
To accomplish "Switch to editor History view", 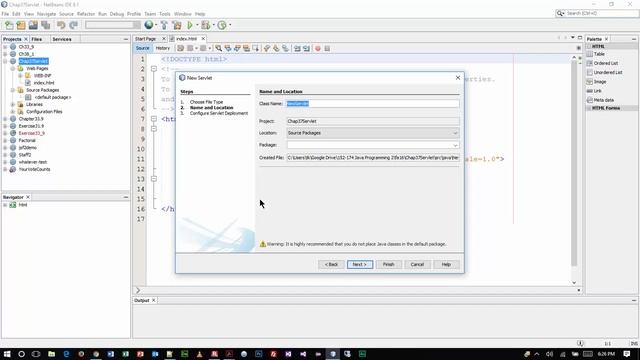I will click(162, 48).
